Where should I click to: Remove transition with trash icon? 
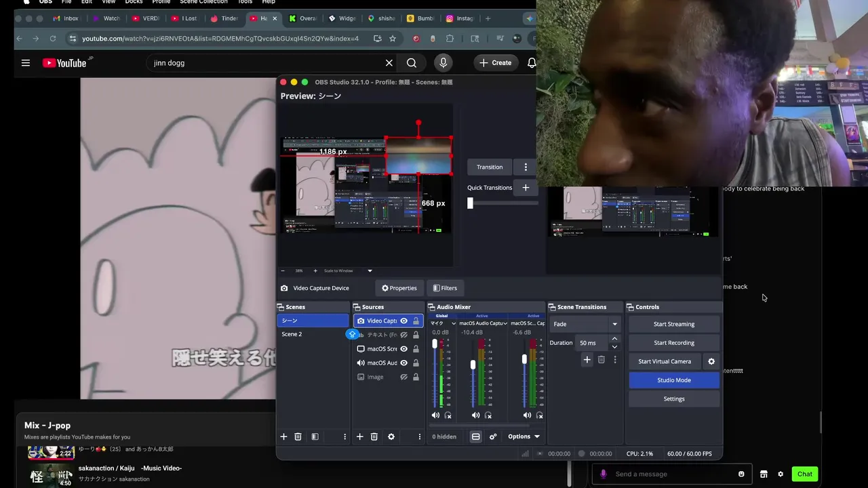click(x=601, y=359)
